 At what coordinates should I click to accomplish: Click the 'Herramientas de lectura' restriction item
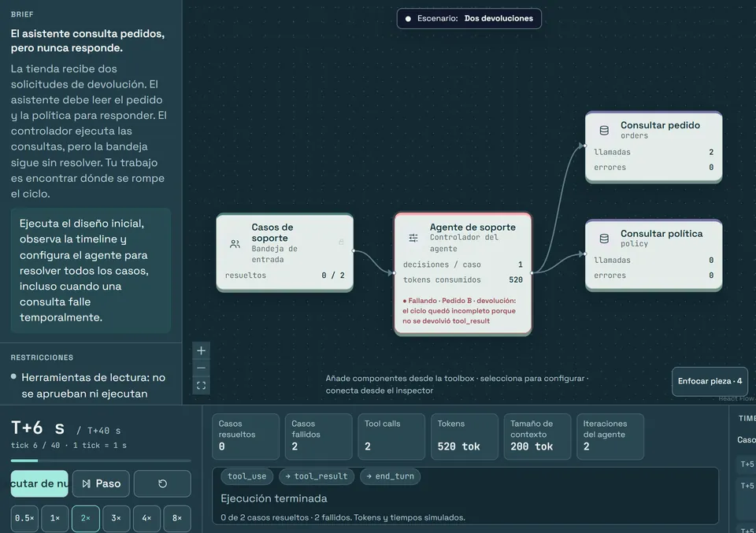coord(94,386)
